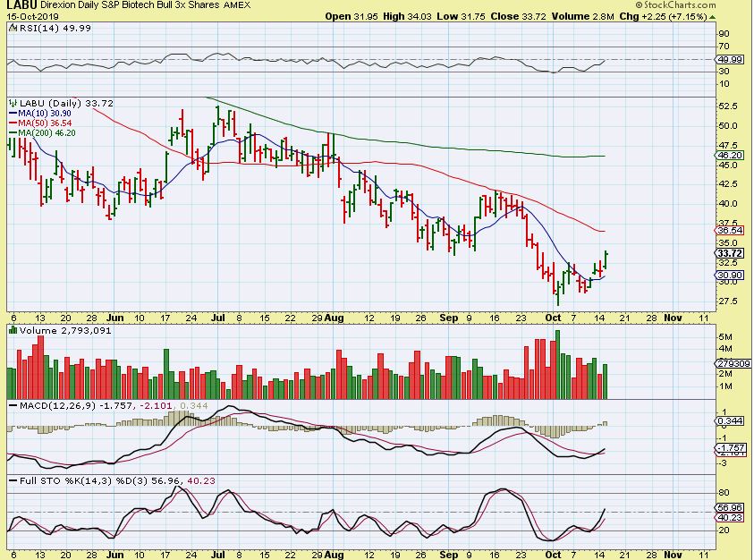
Task: Click Jun on the price panel date axis
Action: point(114,318)
